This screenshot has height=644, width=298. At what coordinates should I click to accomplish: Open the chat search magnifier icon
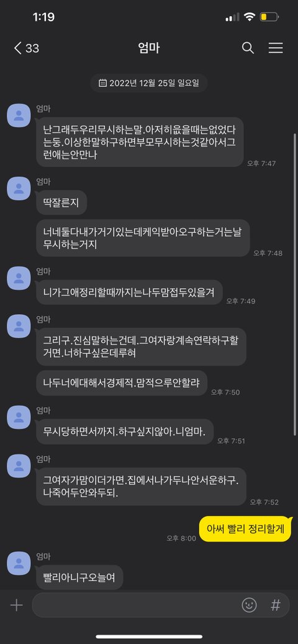248,48
